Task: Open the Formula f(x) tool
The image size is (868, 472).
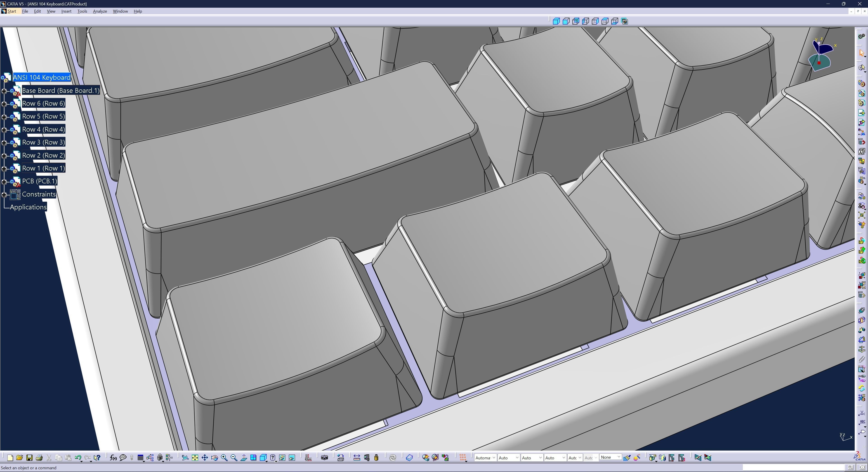Action: [x=113, y=458]
